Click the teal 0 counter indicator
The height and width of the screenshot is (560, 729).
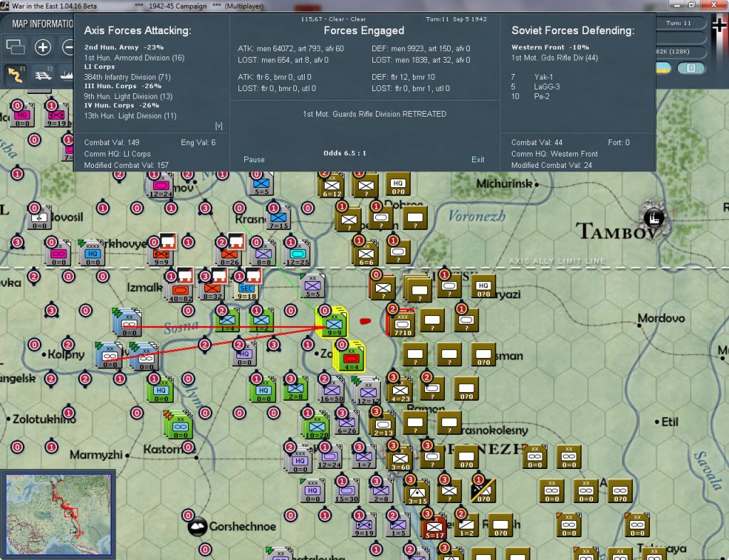(691, 68)
